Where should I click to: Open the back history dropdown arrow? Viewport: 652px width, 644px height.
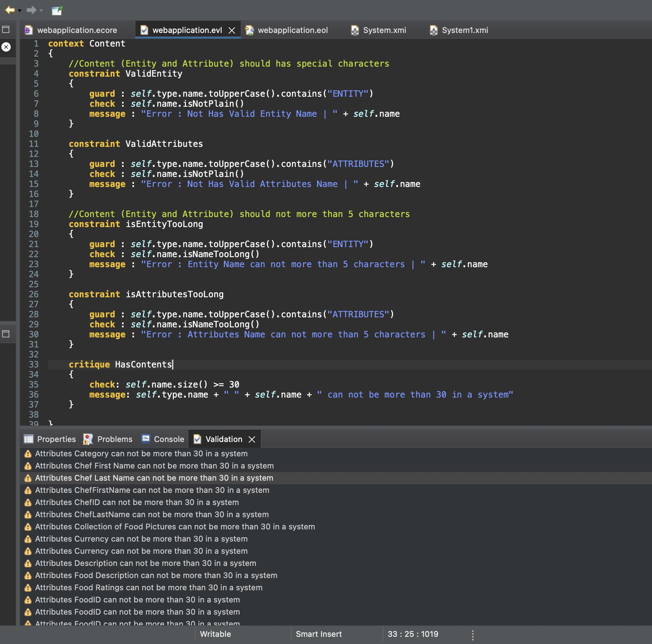click(x=20, y=10)
